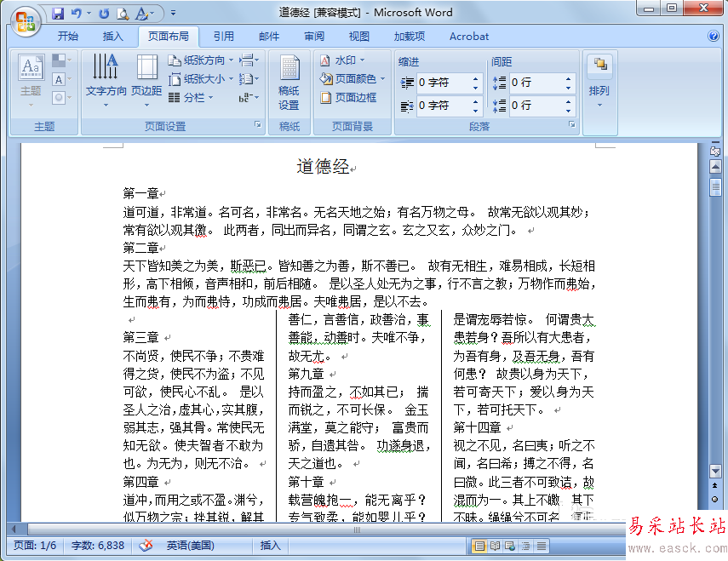Open 页面颜色 page color dropdown

pyautogui.click(x=353, y=79)
